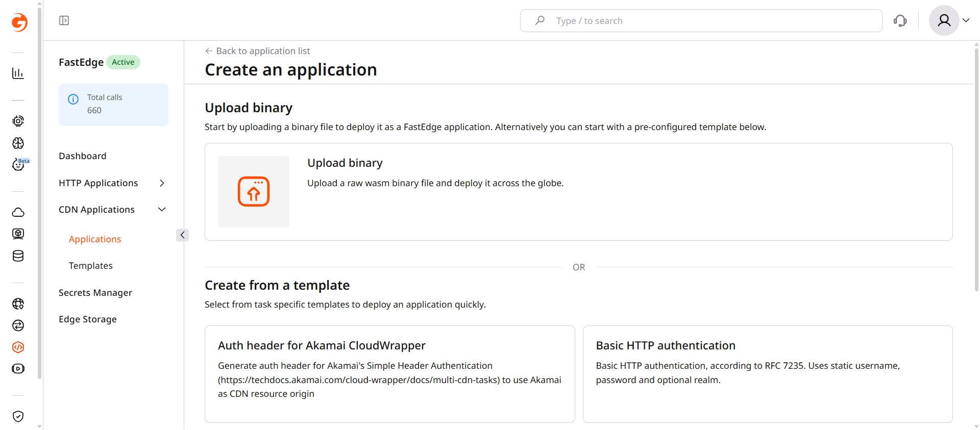Open Secrets Manager menu item
This screenshot has height=430, width=980.
pos(95,293)
